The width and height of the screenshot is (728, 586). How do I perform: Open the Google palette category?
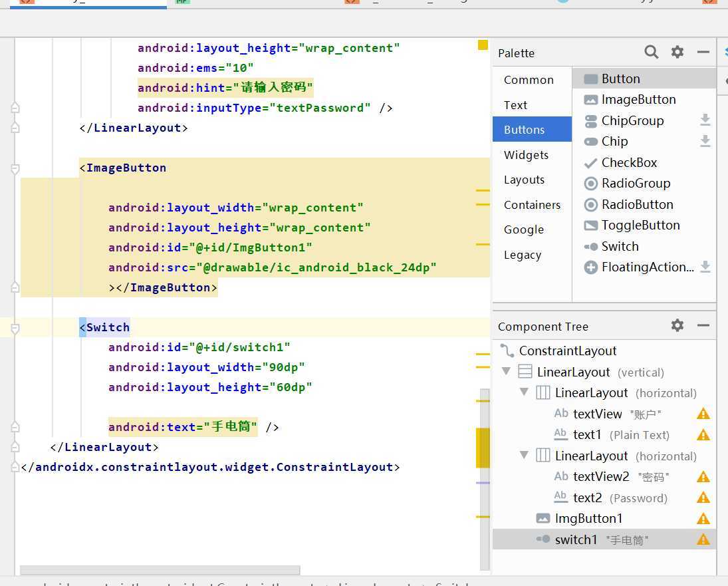point(532,229)
